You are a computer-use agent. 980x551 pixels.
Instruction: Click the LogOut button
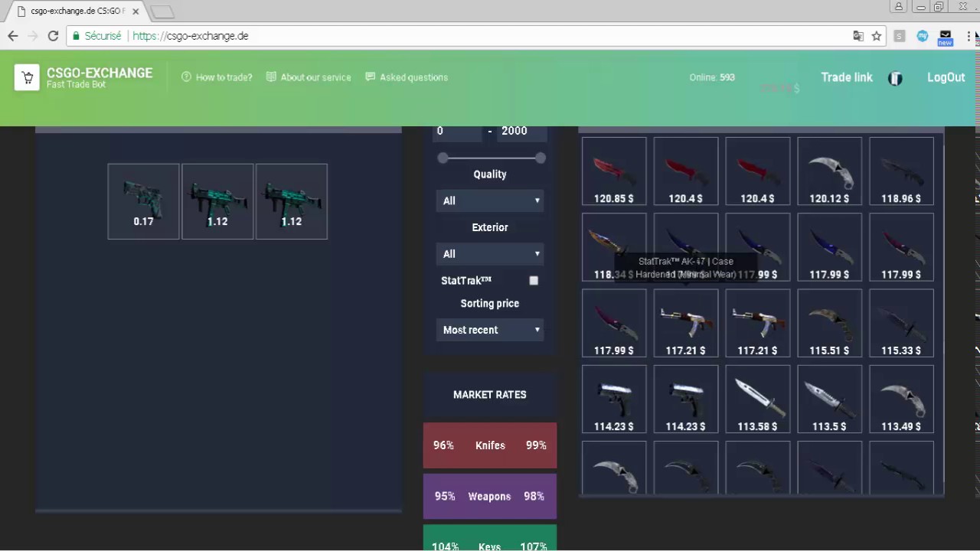946,77
